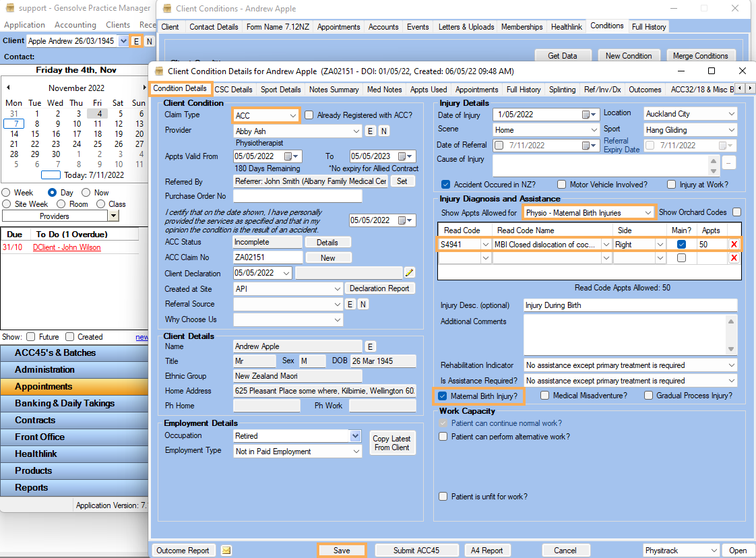This screenshot has height=558, width=756.
Task: Select the Week radio button
Action: (x=7, y=193)
